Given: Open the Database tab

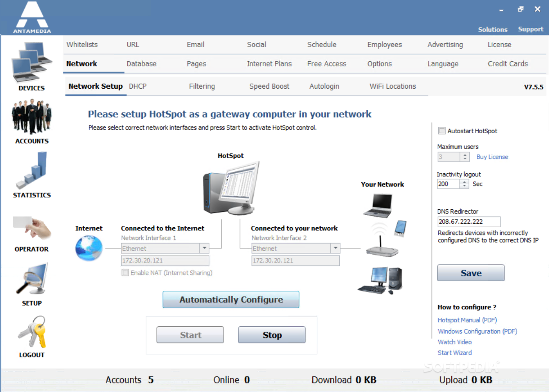Looking at the screenshot, I should (x=141, y=63).
